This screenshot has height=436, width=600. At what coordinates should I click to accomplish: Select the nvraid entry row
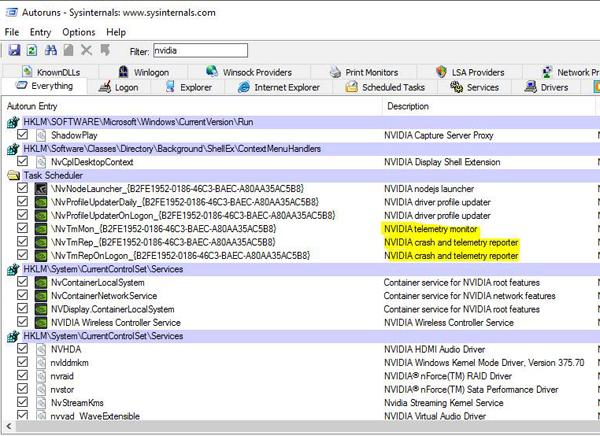coord(300,376)
